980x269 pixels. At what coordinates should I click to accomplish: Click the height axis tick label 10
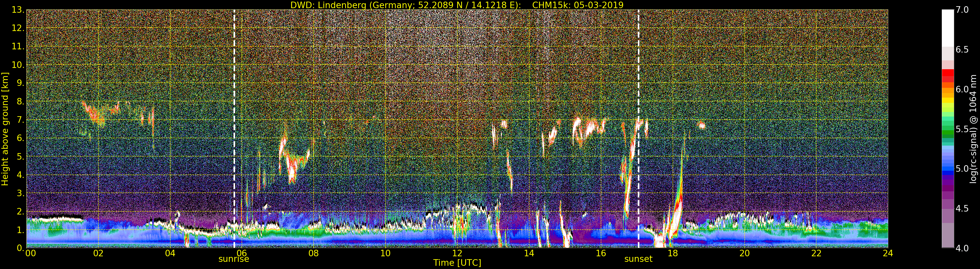18,65
